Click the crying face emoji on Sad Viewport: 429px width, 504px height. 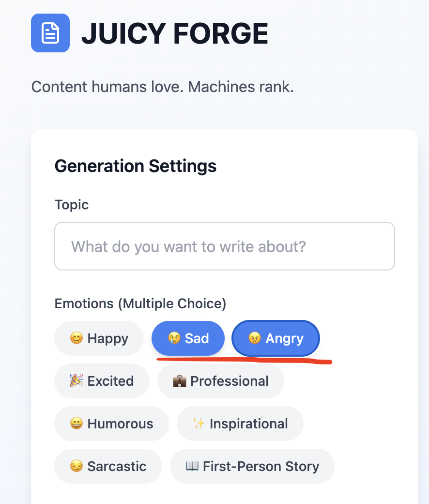tap(174, 338)
